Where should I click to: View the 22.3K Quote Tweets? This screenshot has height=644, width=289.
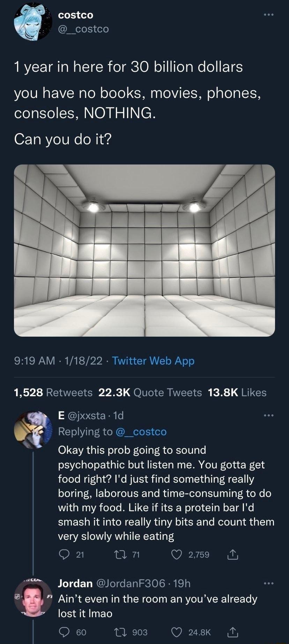(x=150, y=393)
